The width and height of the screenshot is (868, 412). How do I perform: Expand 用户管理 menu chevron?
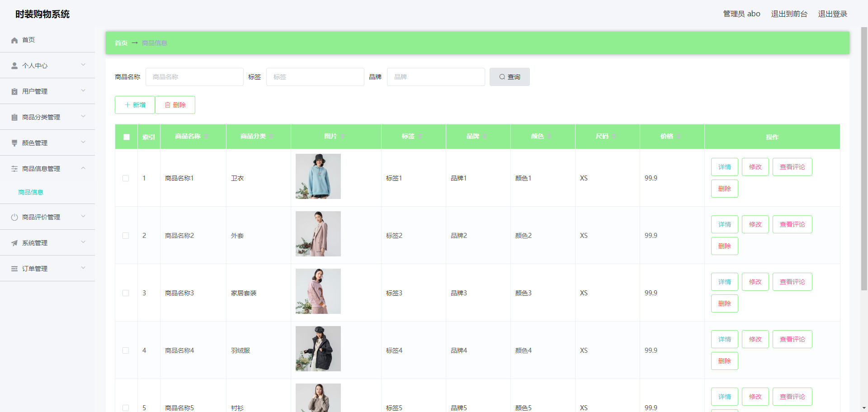83,91
